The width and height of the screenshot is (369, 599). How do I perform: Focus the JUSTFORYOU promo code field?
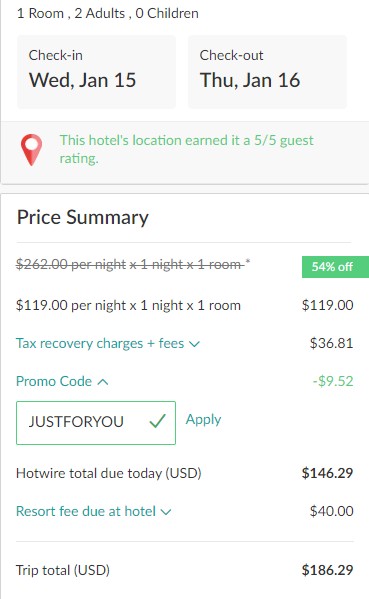[x=96, y=423]
